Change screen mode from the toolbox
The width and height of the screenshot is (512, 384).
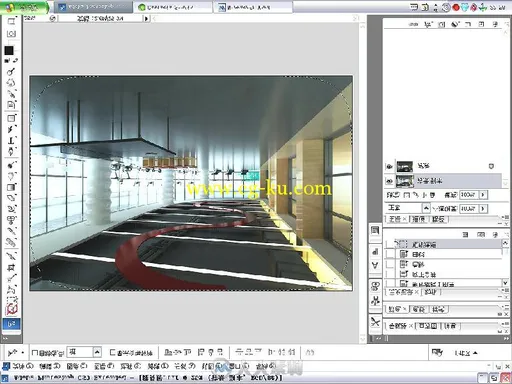tap(11, 21)
